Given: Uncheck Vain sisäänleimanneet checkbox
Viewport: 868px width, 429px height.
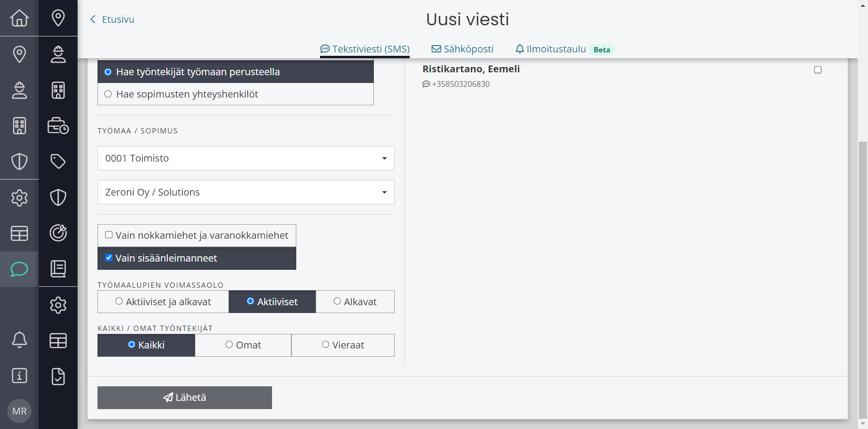Looking at the screenshot, I should click(109, 258).
